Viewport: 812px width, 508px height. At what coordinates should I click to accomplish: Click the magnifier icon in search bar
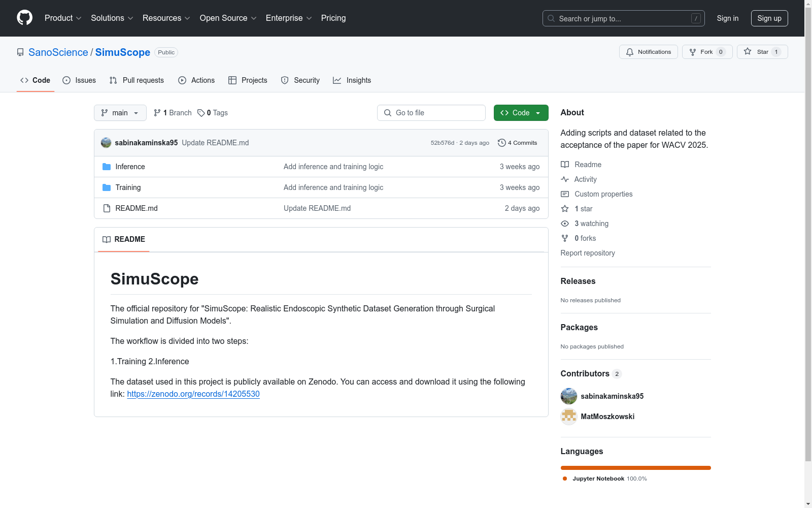551,18
